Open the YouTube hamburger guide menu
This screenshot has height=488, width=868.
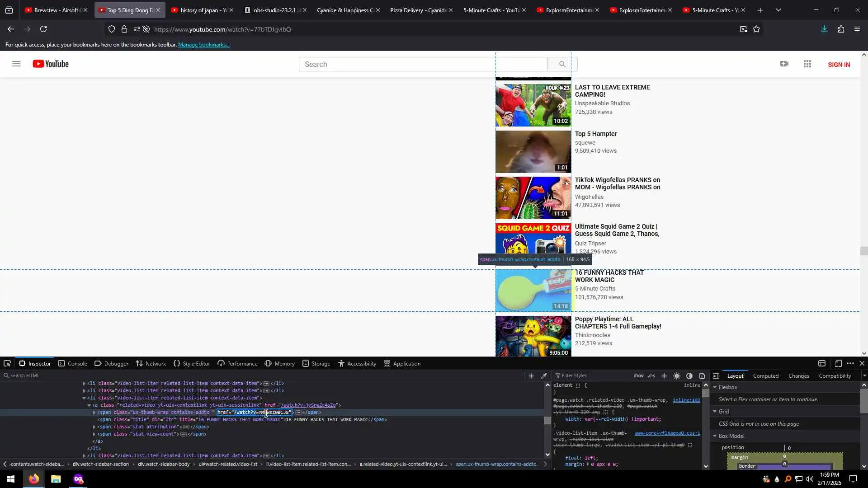click(x=16, y=64)
